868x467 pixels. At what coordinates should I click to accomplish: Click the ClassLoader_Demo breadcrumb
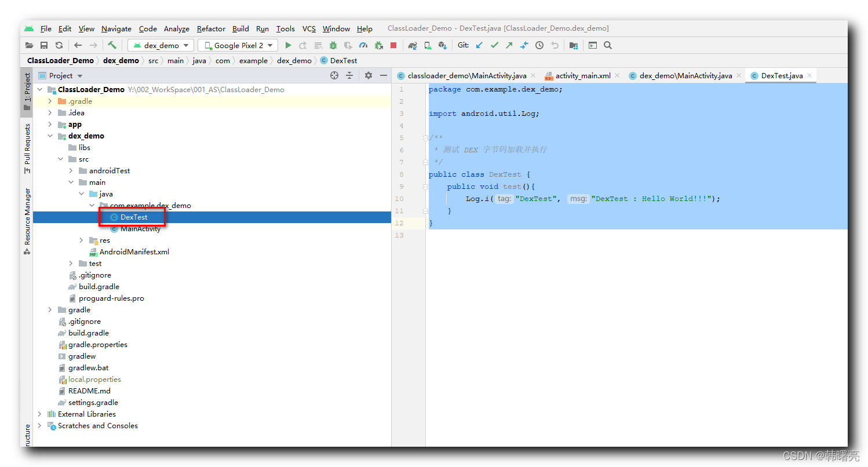pyautogui.click(x=60, y=60)
